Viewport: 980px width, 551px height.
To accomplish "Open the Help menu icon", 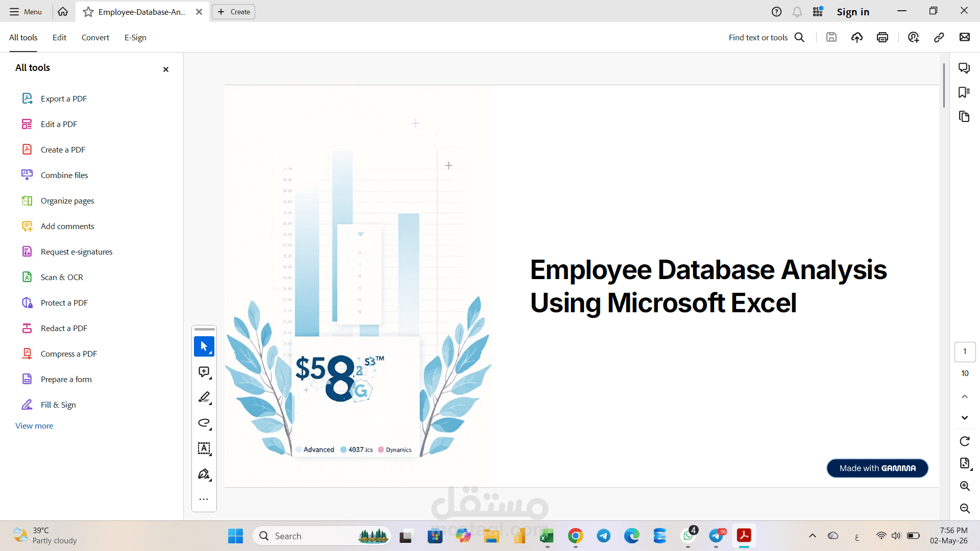I will [x=776, y=12].
